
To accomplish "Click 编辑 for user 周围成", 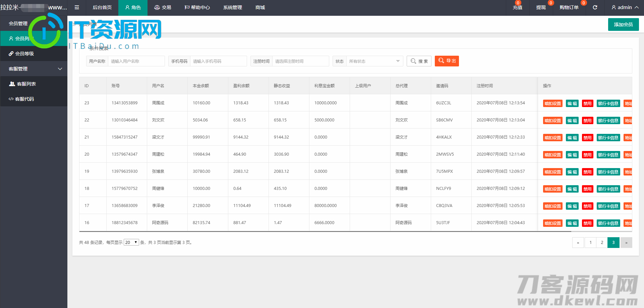I will [x=572, y=103].
